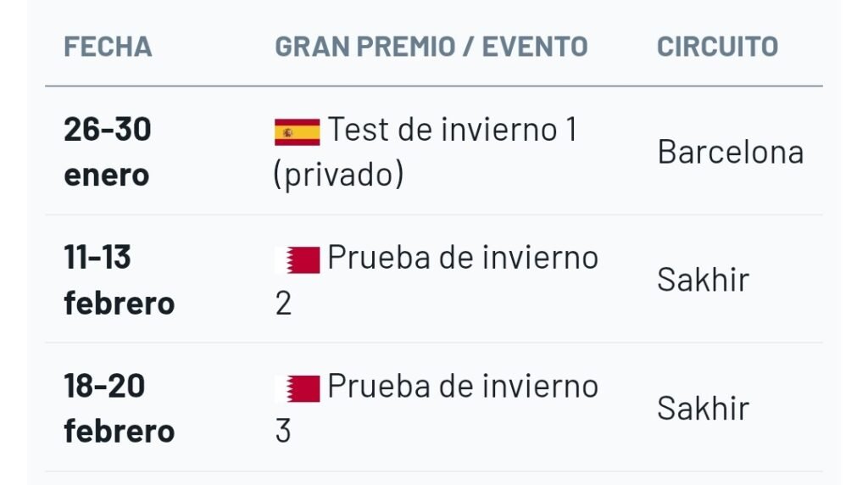Open the Test de invierno 1 event

coord(453,131)
